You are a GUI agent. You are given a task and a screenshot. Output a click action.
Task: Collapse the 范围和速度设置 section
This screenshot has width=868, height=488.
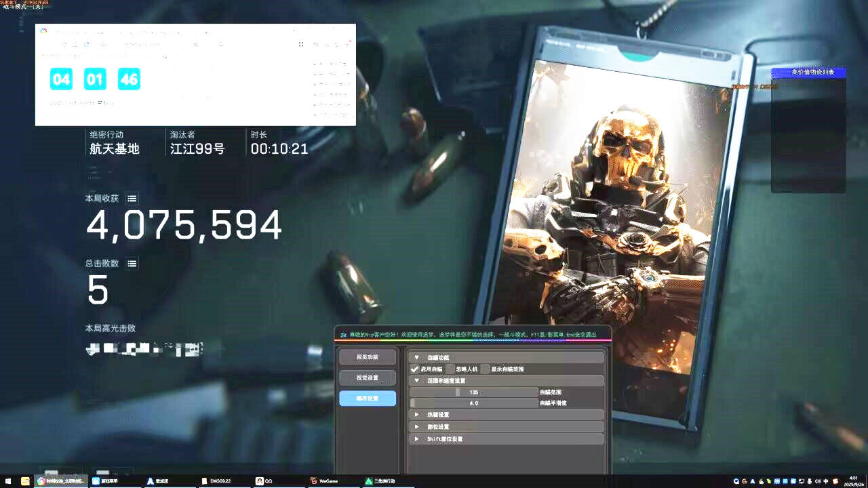pos(507,381)
